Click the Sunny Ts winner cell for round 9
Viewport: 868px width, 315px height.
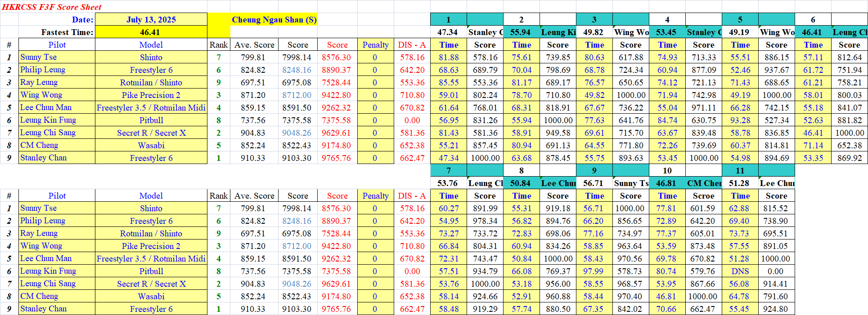pyautogui.click(x=631, y=183)
